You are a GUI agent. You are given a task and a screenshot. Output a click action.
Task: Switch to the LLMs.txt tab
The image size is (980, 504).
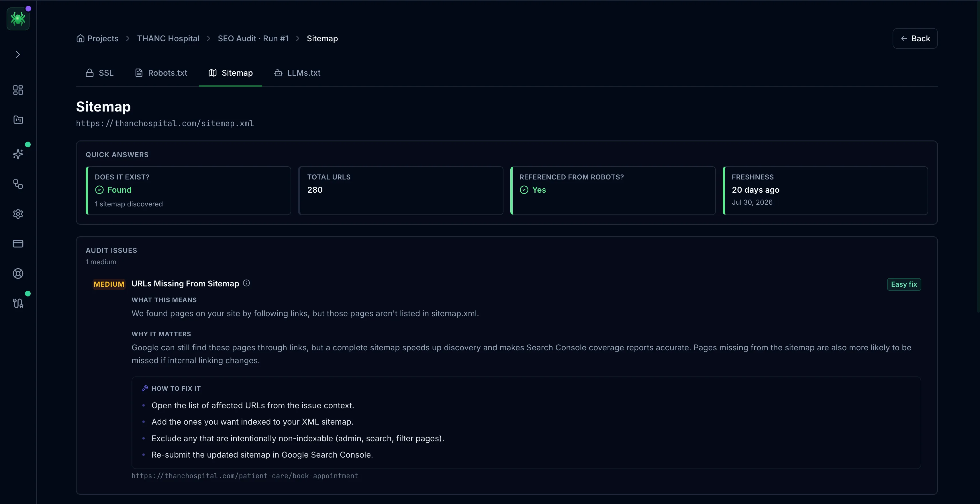(297, 73)
